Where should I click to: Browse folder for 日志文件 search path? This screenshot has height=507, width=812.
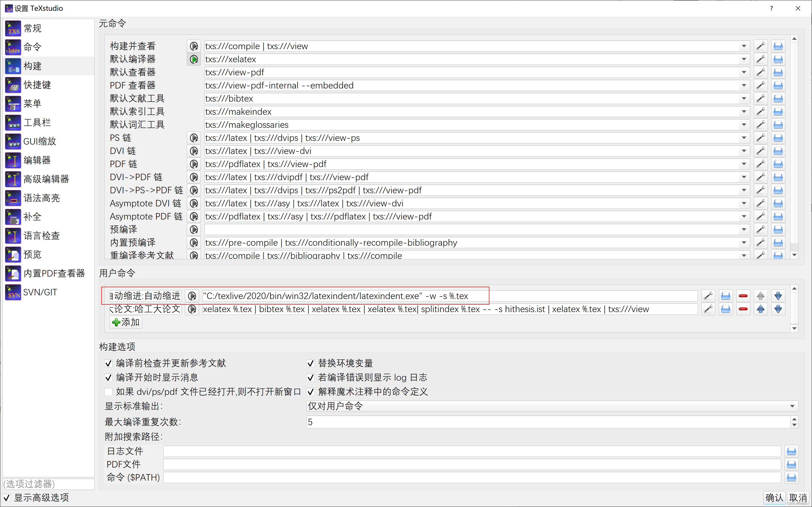[791, 451]
